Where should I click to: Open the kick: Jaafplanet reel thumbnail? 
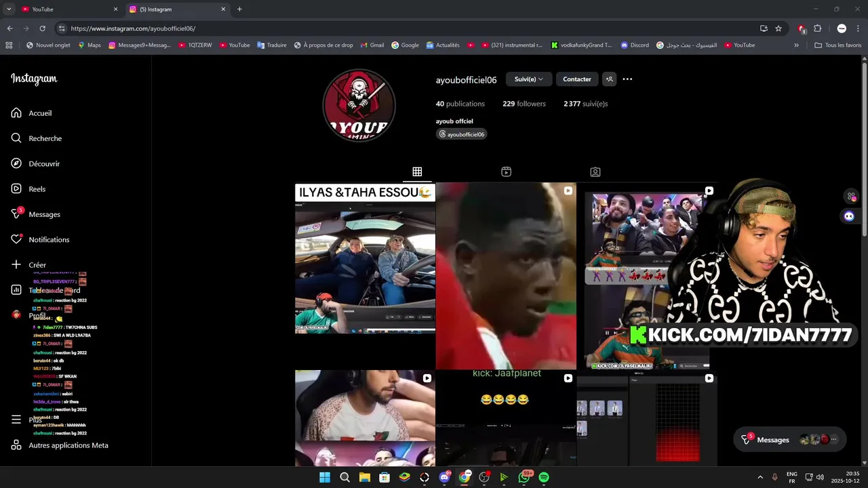pos(506,418)
